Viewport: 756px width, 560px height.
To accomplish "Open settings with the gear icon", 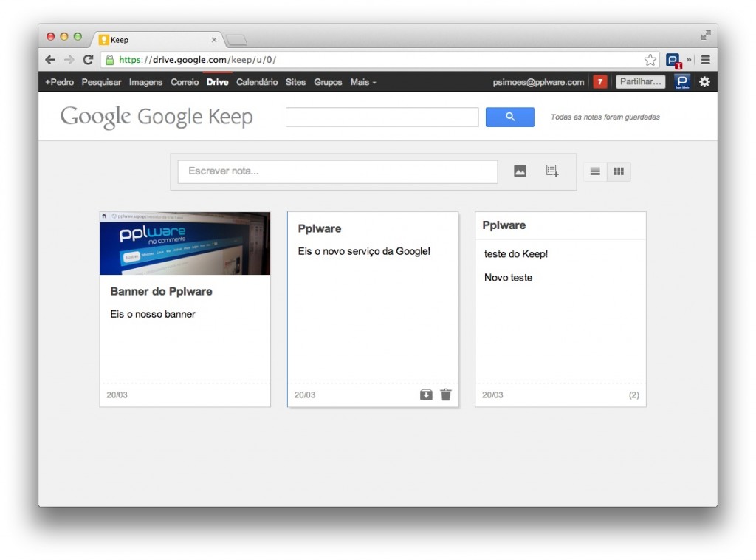I will click(x=704, y=81).
